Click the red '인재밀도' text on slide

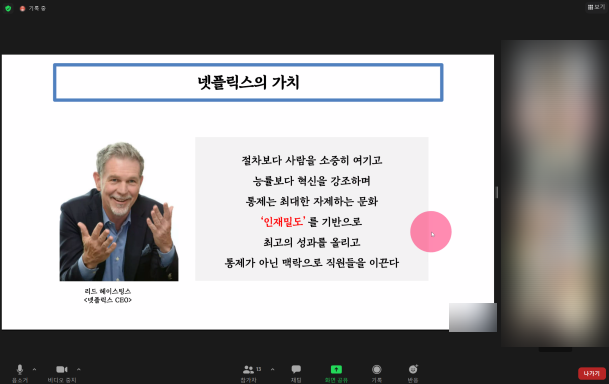pyautogui.click(x=283, y=222)
